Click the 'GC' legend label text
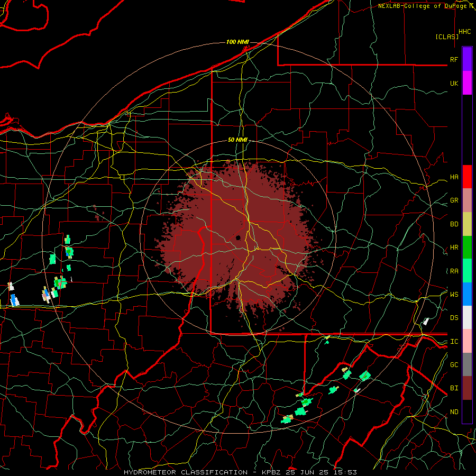This screenshot has width=476, height=476. tap(454, 365)
